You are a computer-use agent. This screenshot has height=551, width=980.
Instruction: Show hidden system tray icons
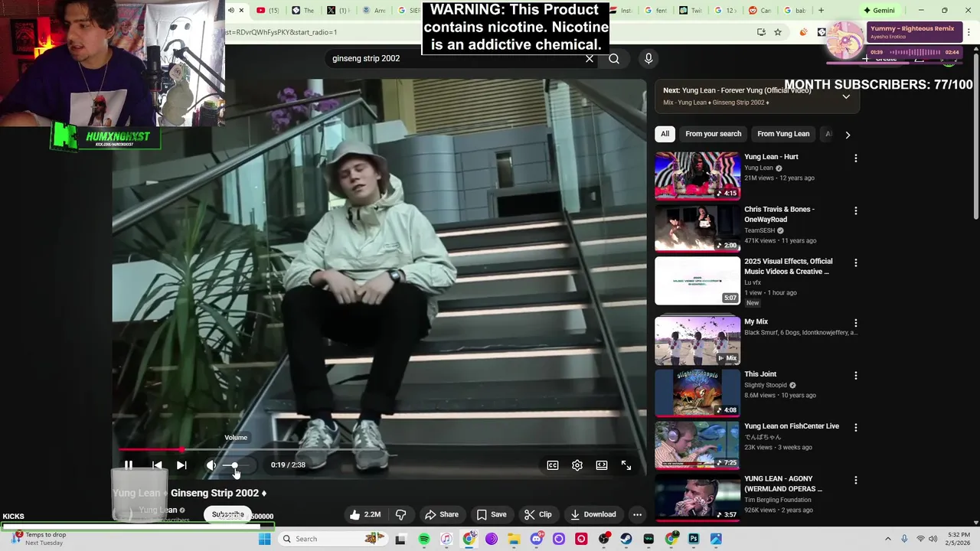888,539
